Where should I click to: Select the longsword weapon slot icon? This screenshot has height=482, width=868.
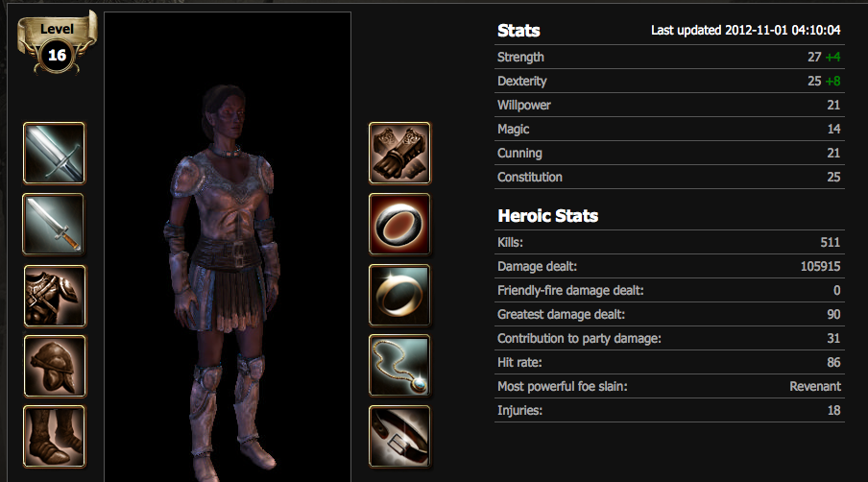(54, 153)
